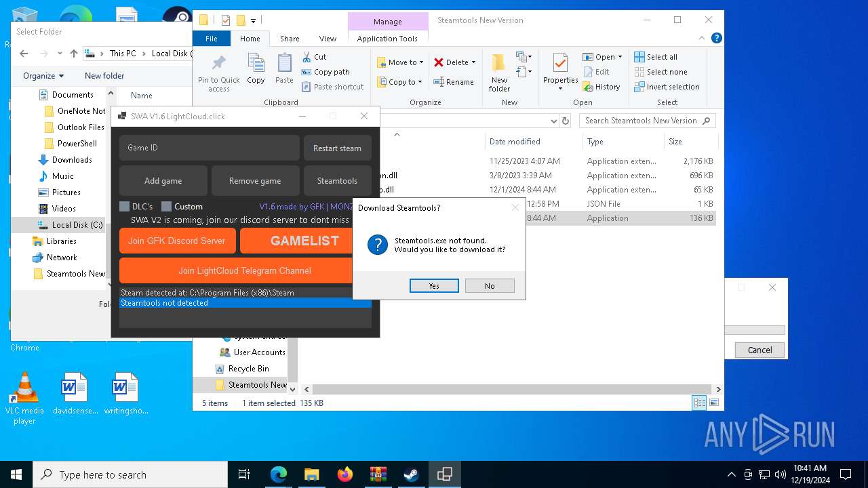Click Cut in Clipboard group
This screenshot has width=868, height=488.
pyautogui.click(x=314, y=57)
